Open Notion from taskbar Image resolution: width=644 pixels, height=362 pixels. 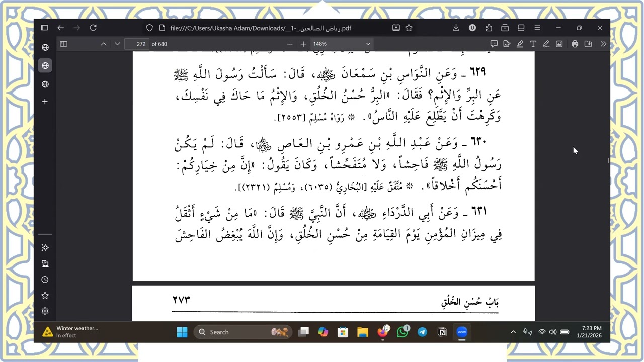[442, 332]
